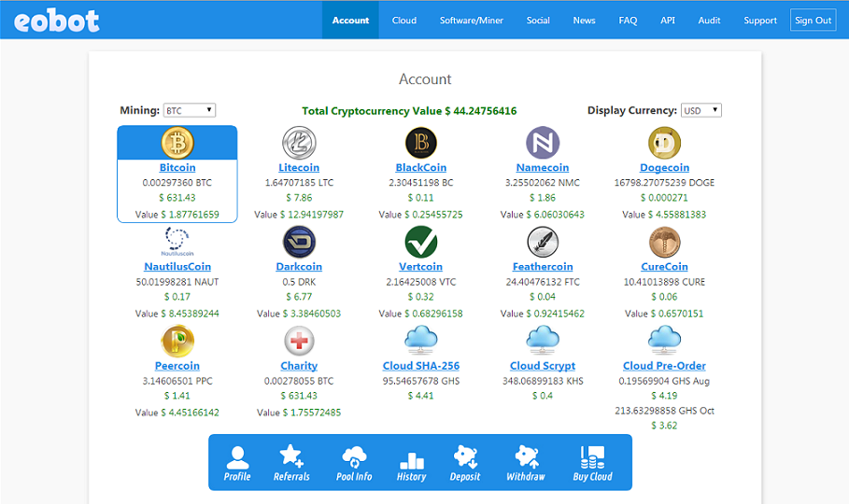Click the Cloud Scrypt cloud icon
Screen dimensions: 849x504
pyautogui.click(x=543, y=340)
